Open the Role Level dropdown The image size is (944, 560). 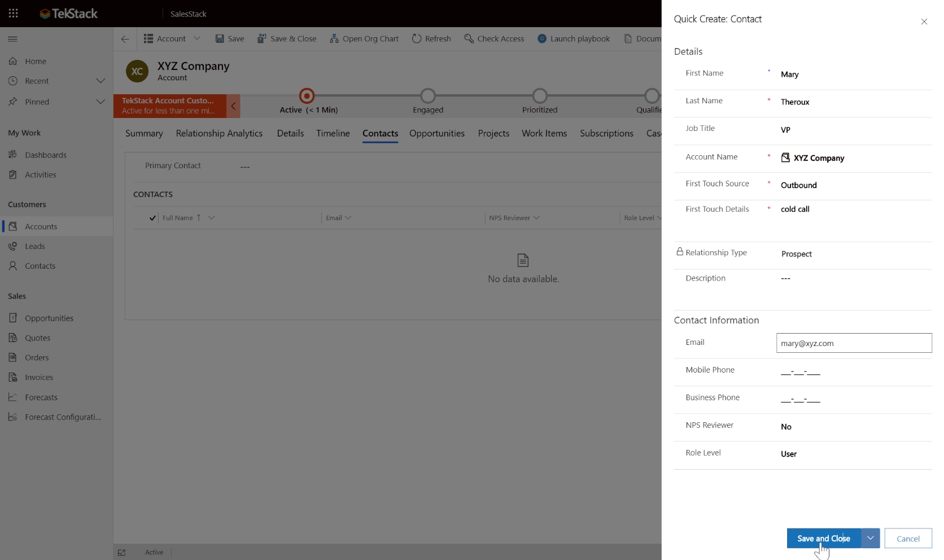point(854,454)
